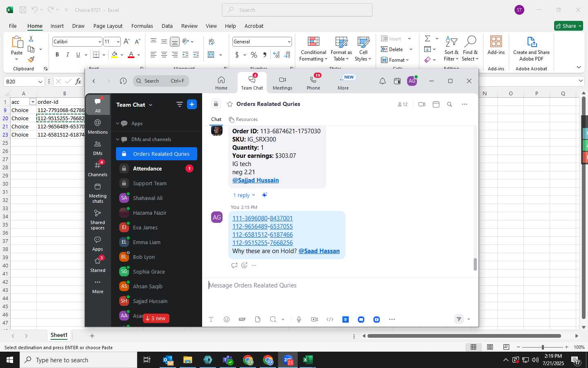View the 12 channel members
This screenshot has height=368, width=588.
pyautogui.click(x=403, y=104)
